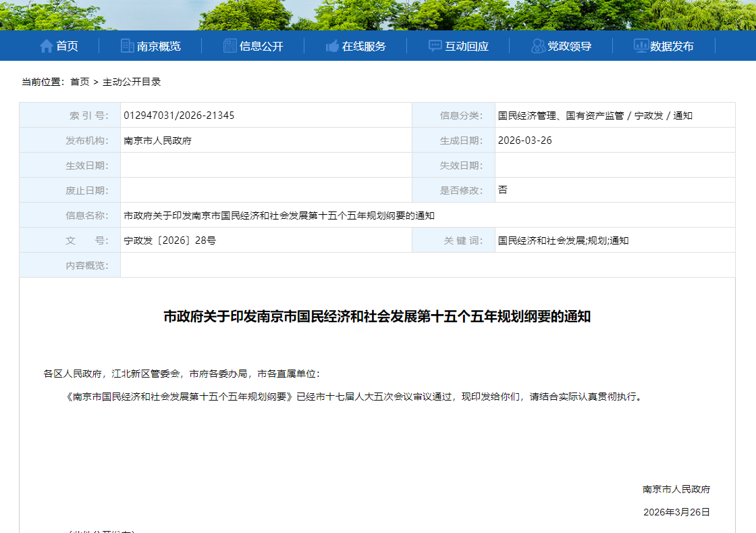Screen dimensions: 756x533
Task: Click the keywords value 国民经济和社会发展;规划;通知
Action: (x=563, y=240)
